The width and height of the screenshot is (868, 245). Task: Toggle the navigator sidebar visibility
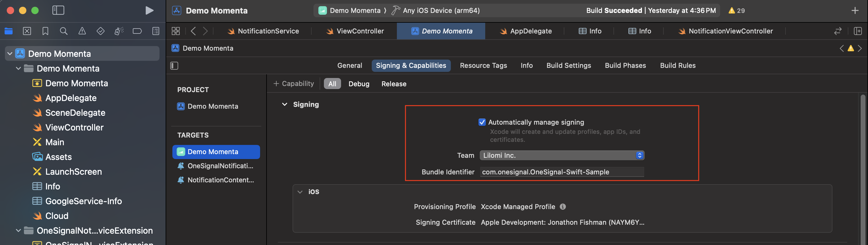click(x=58, y=10)
